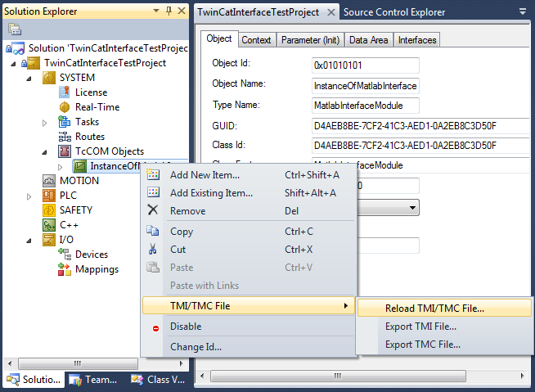The height and width of the screenshot is (392, 535).
Task: Click the SAFETY node icon
Action: [x=49, y=210]
